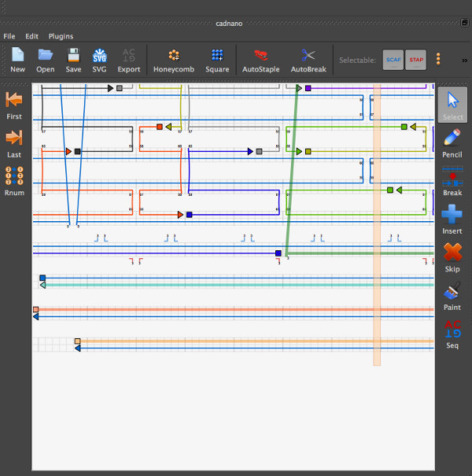Open the Edit menu

pos(31,36)
